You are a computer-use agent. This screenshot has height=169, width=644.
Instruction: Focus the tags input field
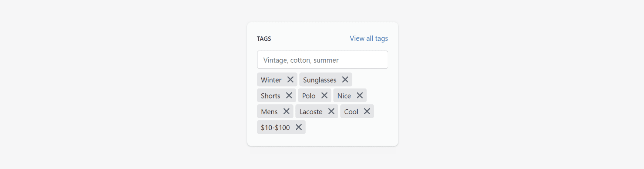[322, 60]
